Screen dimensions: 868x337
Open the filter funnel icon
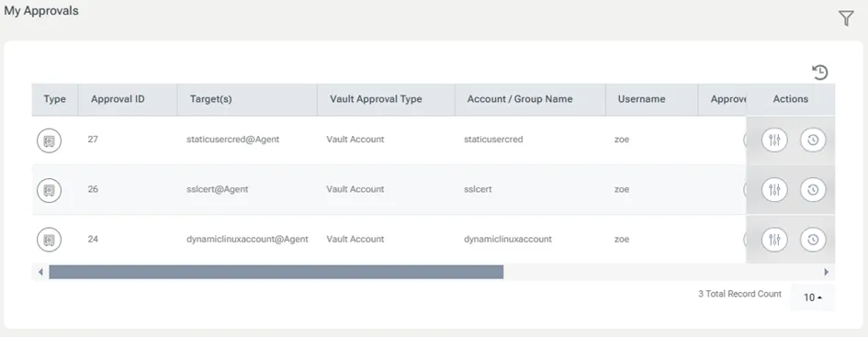846,18
